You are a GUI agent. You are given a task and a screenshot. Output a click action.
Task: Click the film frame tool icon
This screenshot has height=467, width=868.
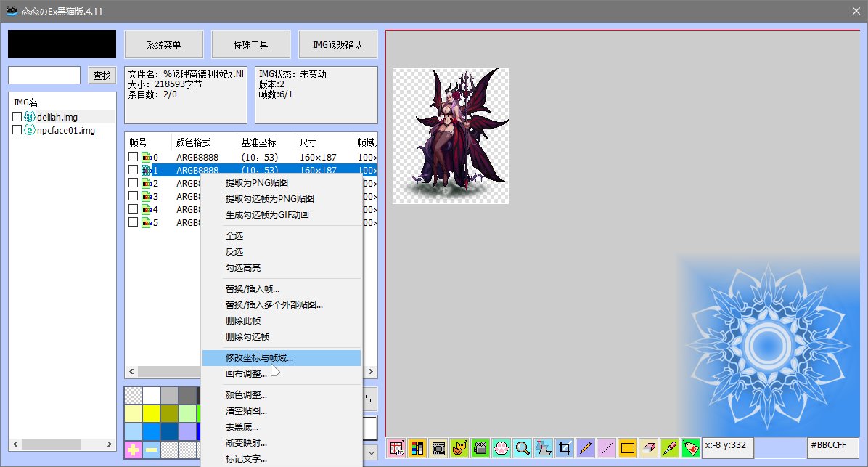[438, 447]
